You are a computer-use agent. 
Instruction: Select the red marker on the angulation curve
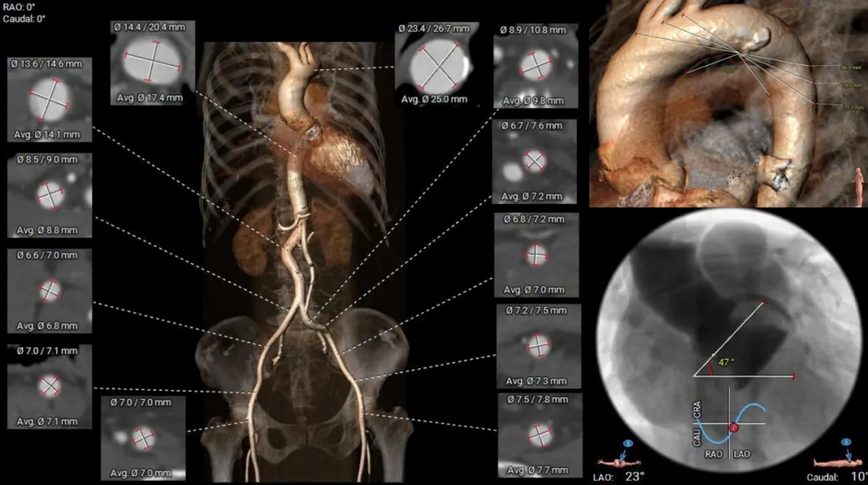tap(732, 427)
